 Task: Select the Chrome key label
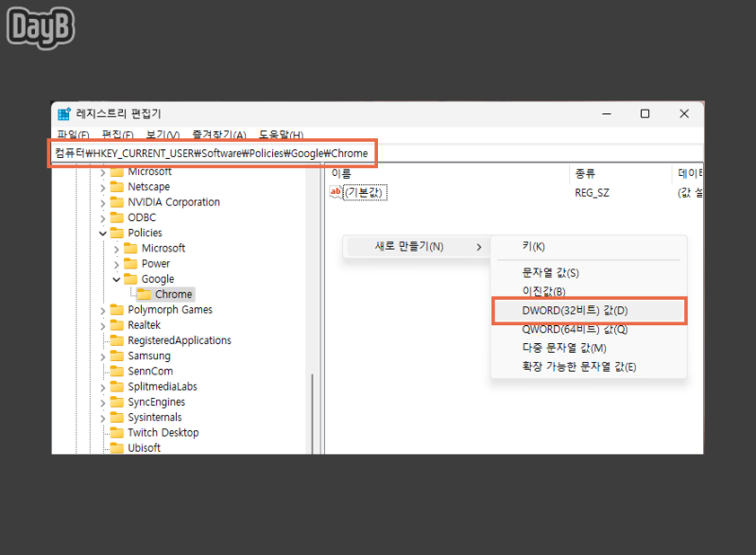tap(174, 294)
